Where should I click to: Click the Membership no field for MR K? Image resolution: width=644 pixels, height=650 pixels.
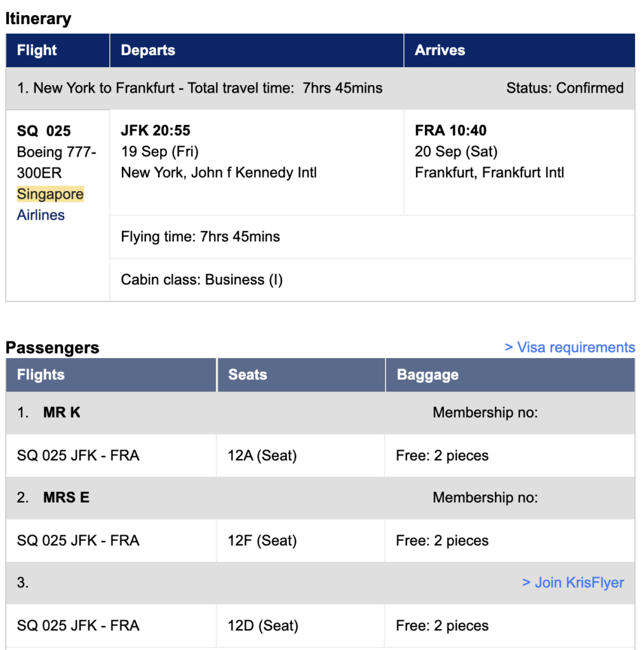coord(485,412)
